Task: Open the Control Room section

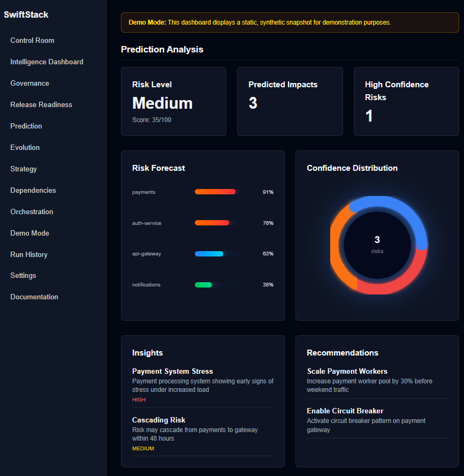Action: (x=32, y=40)
